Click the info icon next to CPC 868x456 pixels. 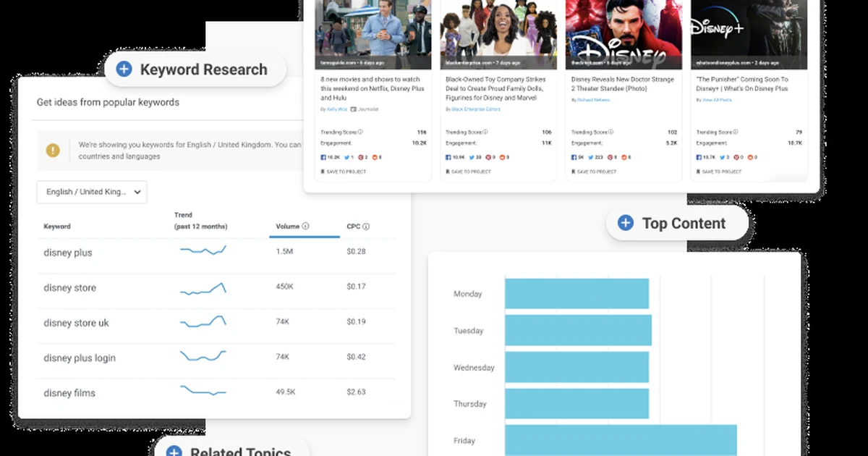tap(366, 227)
